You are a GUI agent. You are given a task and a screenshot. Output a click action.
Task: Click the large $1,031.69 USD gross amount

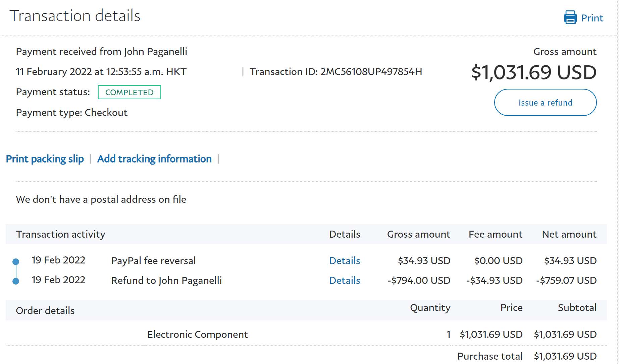pos(533,72)
